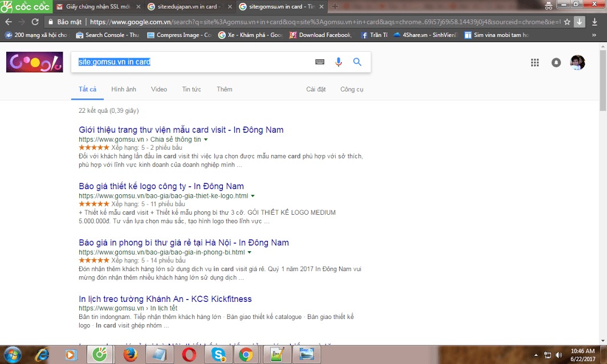Click the padlock security icon in address bar
The width and height of the screenshot is (607, 364).
[x=50, y=22]
